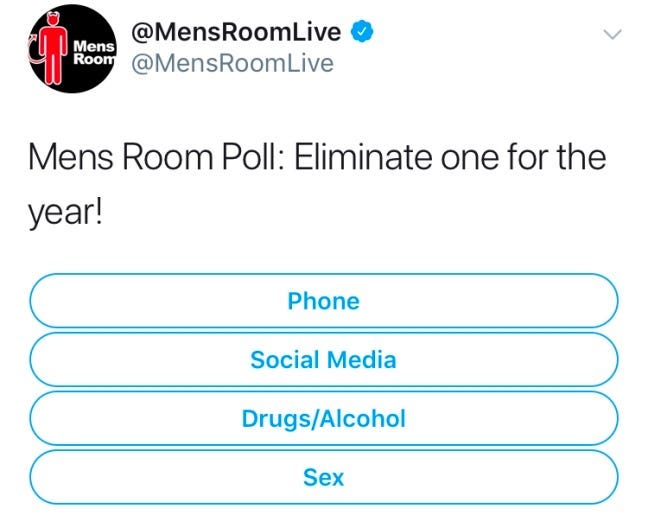648x515 pixels.
Task: Choose the Drugs/Alcohol poll option
Action: (324, 418)
